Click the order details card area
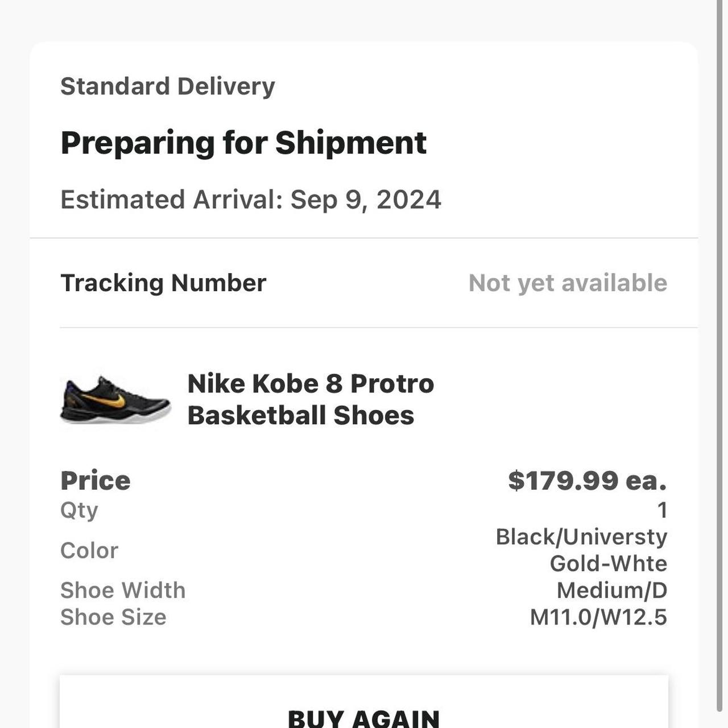Viewport: 728px width, 728px height. pyautogui.click(x=364, y=353)
